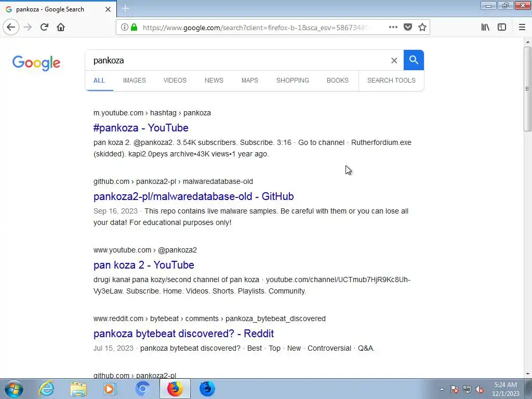Reload the current page
The height and width of the screenshot is (399, 532).
click(45, 27)
